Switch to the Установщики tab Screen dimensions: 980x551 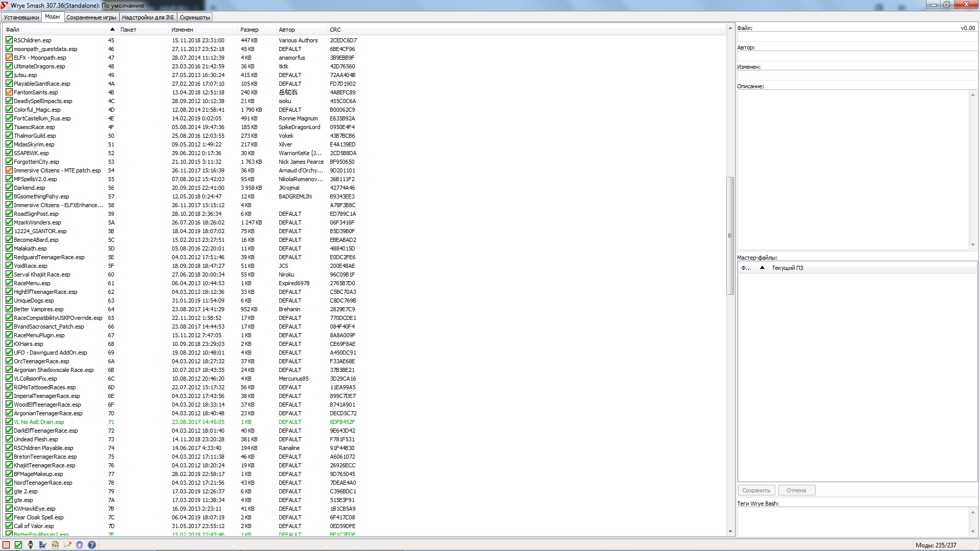point(21,17)
